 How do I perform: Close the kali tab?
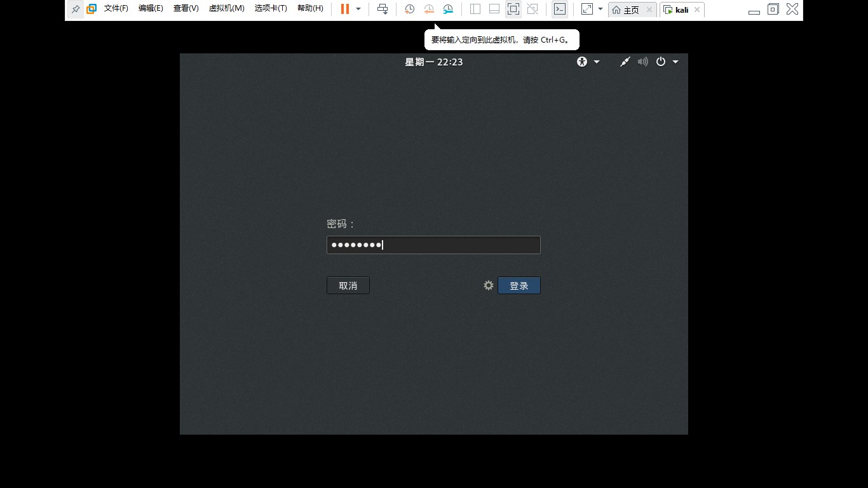tap(697, 10)
